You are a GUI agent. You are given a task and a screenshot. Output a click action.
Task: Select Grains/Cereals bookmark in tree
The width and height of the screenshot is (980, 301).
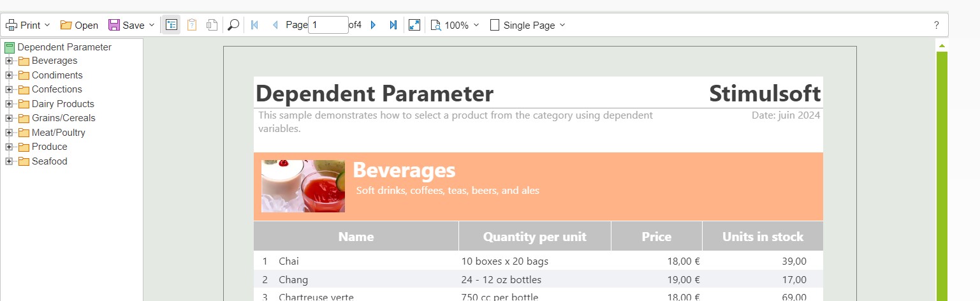pyautogui.click(x=64, y=118)
